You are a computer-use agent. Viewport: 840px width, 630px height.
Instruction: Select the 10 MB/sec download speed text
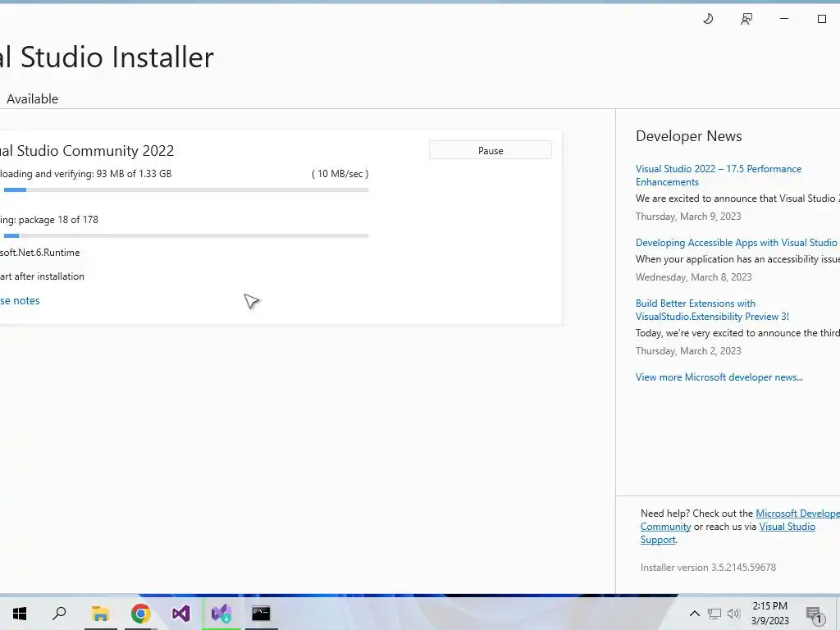coord(340,174)
